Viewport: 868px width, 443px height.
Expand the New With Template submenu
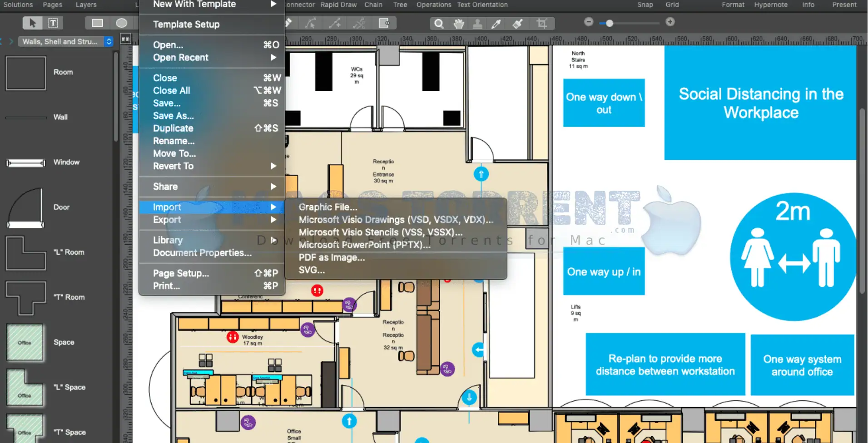click(x=212, y=5)
